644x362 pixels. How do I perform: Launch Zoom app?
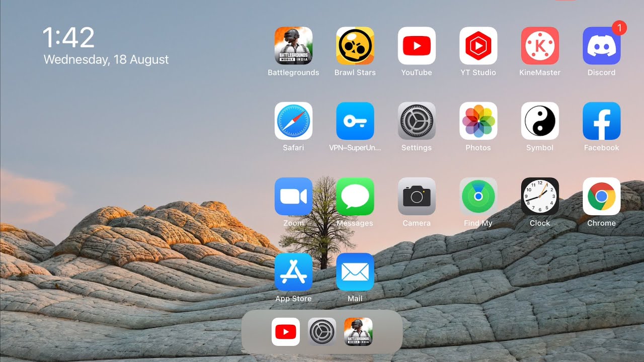293,197
